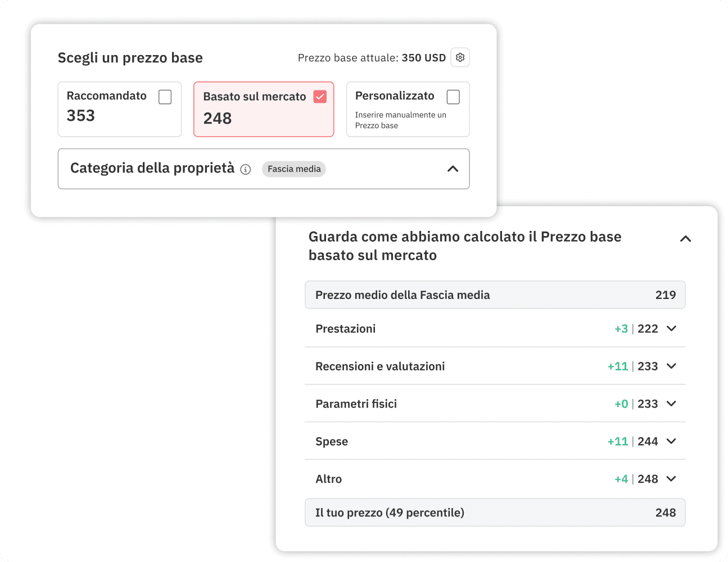Screen dimensions: 728x562
Task: Click Il tuo prezzo percentile row
Action: (495, 512)
